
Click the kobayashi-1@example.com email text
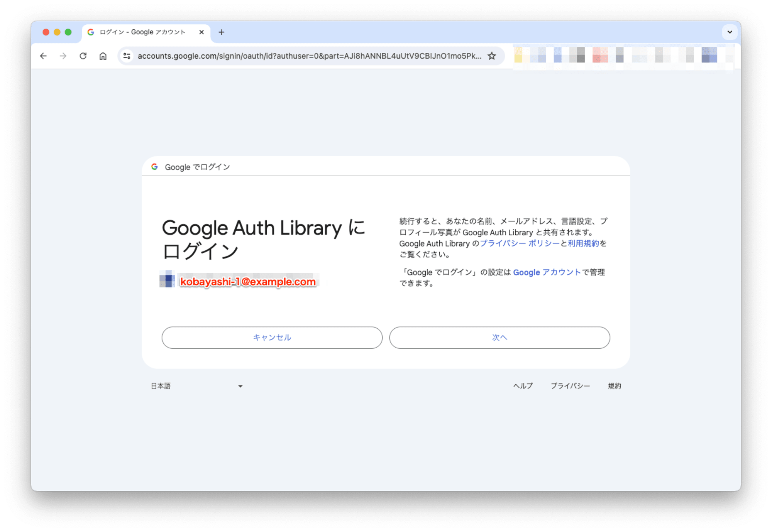[x=248, y=282]
